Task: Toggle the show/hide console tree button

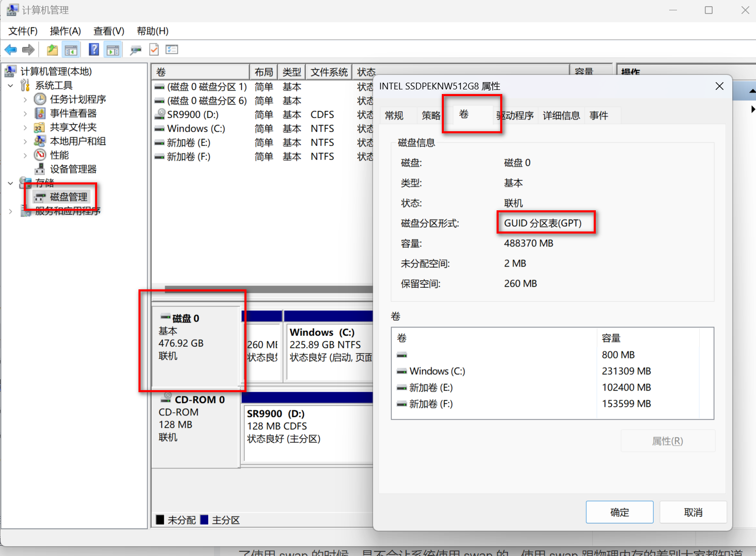Action: point(71,50)
